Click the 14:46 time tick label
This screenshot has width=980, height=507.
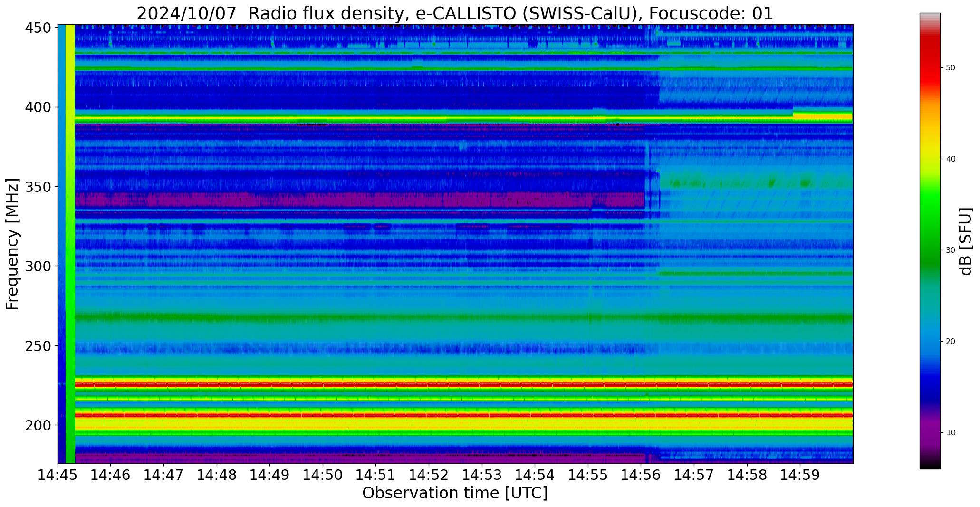111,474
